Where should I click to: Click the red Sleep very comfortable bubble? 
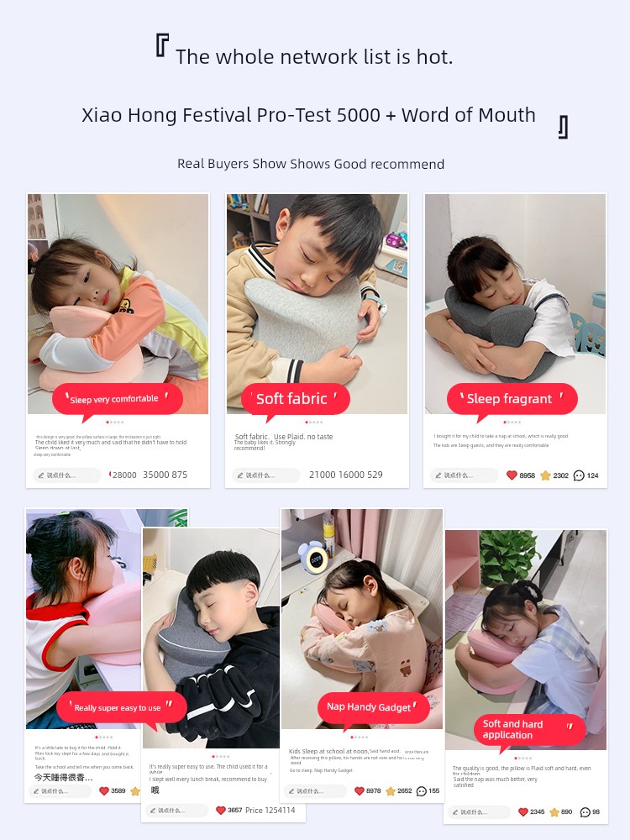[x=118, y=399]
